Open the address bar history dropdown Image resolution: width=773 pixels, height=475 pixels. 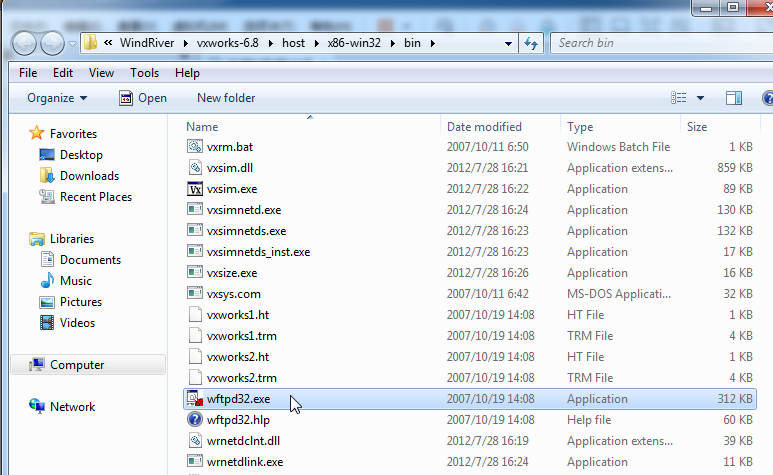[x=508, y=43]
